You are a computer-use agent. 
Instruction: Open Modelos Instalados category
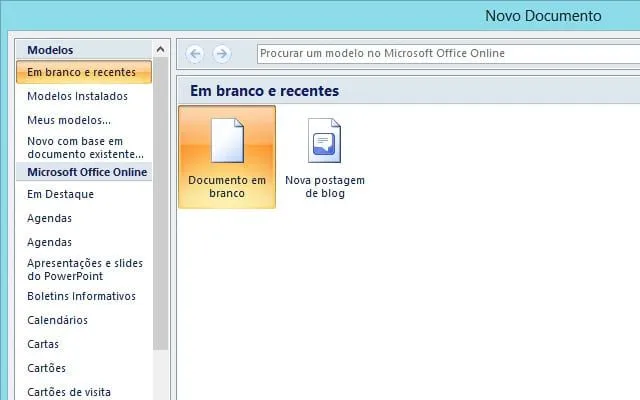[77, 96]
